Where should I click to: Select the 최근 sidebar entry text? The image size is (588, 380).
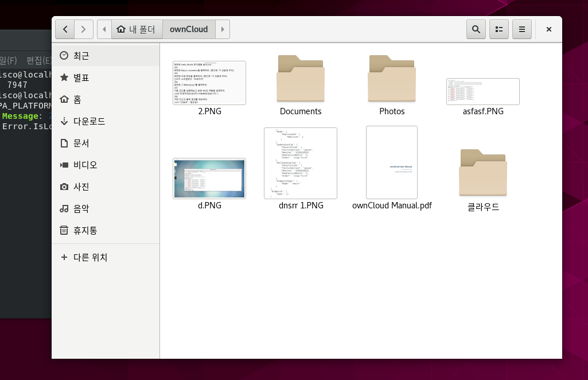[x=81, y=56]
